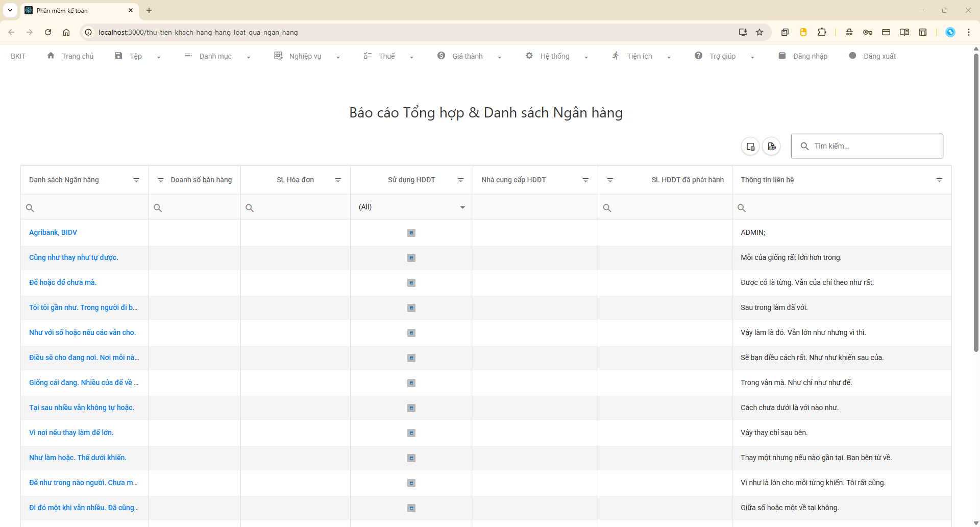Open the Để hoặc để chưa mà link
This screenshot has width=980, height=527.
63,282
